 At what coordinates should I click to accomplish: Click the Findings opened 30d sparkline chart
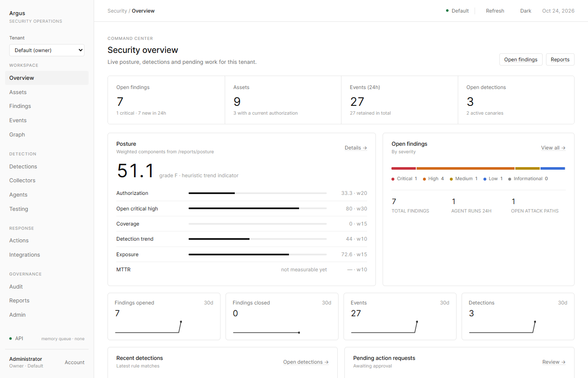pos(148,327)
